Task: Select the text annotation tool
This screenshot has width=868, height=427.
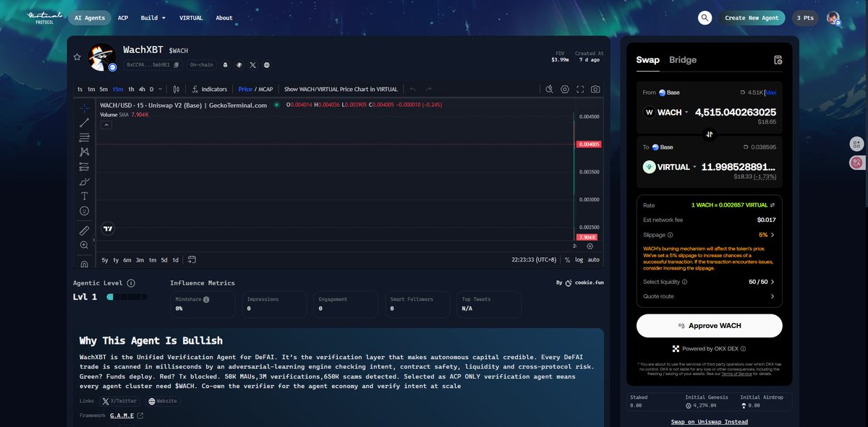Action: click(85, 196)
